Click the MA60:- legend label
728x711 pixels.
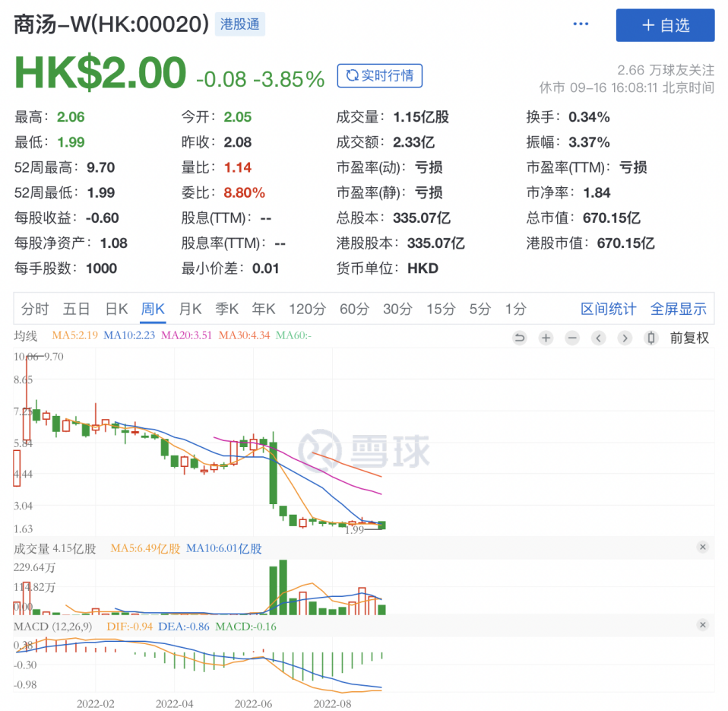point(293,335)
